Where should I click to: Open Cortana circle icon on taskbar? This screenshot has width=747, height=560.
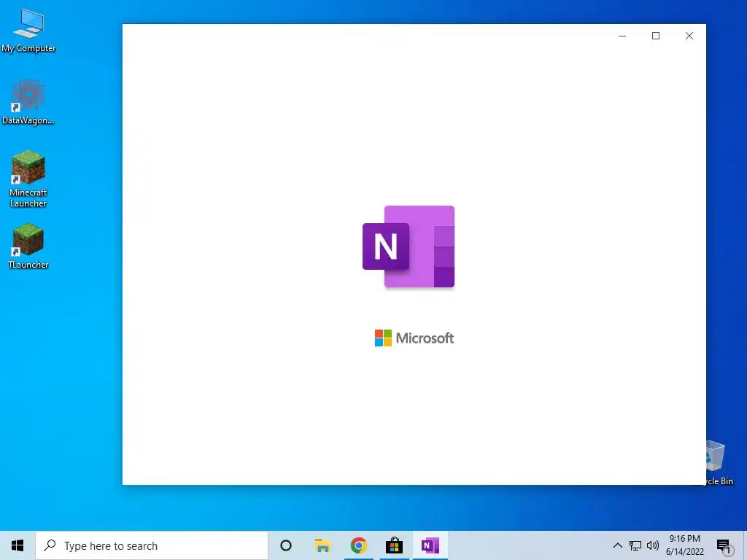coord(286,545)
